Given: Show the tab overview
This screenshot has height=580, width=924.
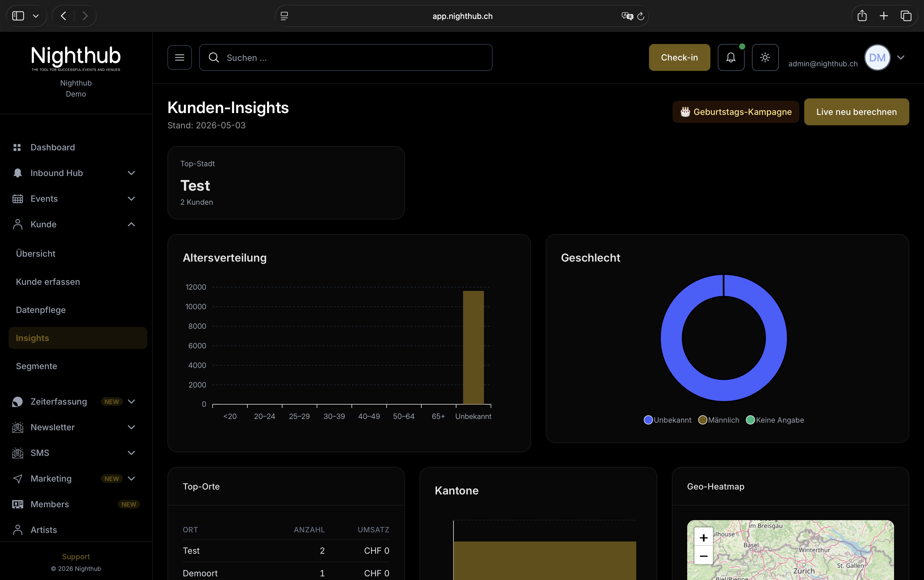Looking at the screenshot, I should pyautogui.click(x=906, y=16).
